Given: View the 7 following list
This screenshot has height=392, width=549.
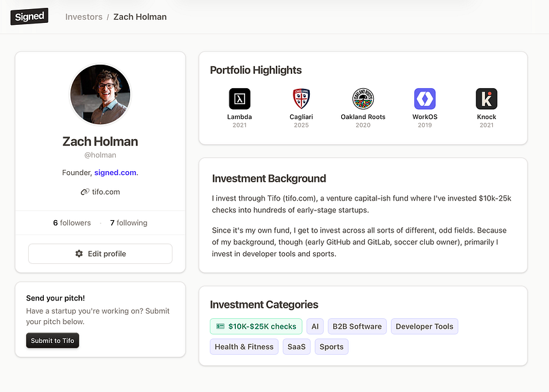Looking at the screenshot, I should click(129, 223).
